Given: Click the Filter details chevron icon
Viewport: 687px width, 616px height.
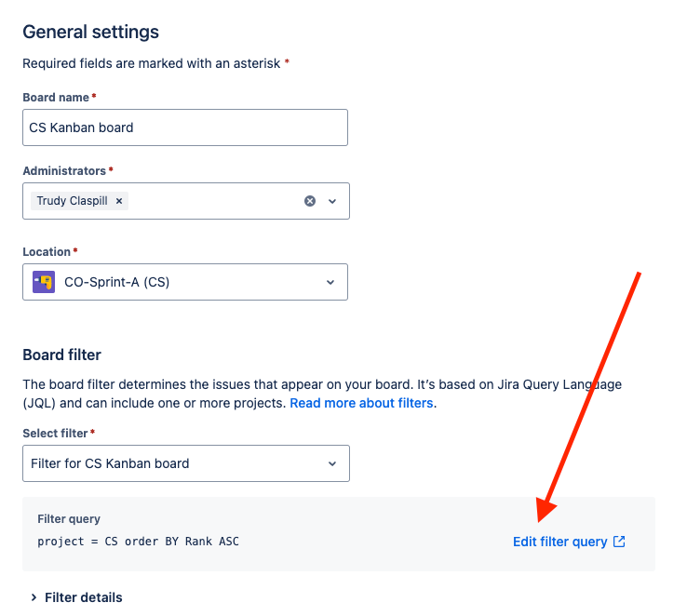Looking at the screenshot, I should [34, 597].
